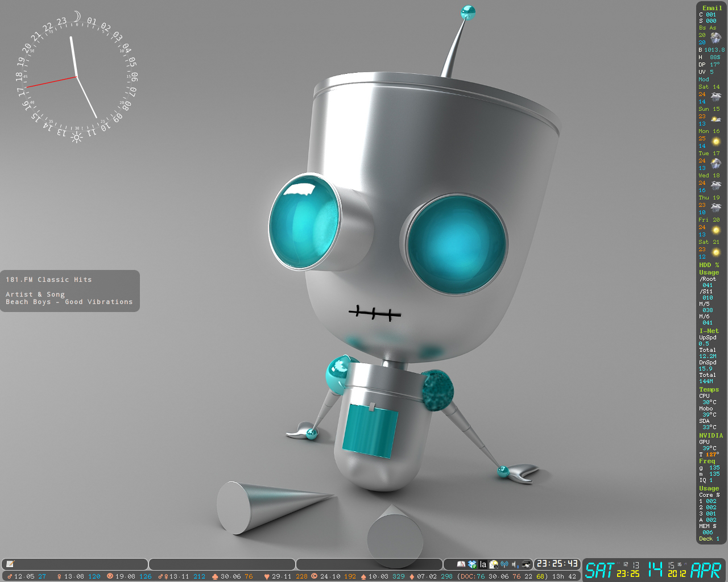Click current weather storm icon under Email

[x=715, y=38]
